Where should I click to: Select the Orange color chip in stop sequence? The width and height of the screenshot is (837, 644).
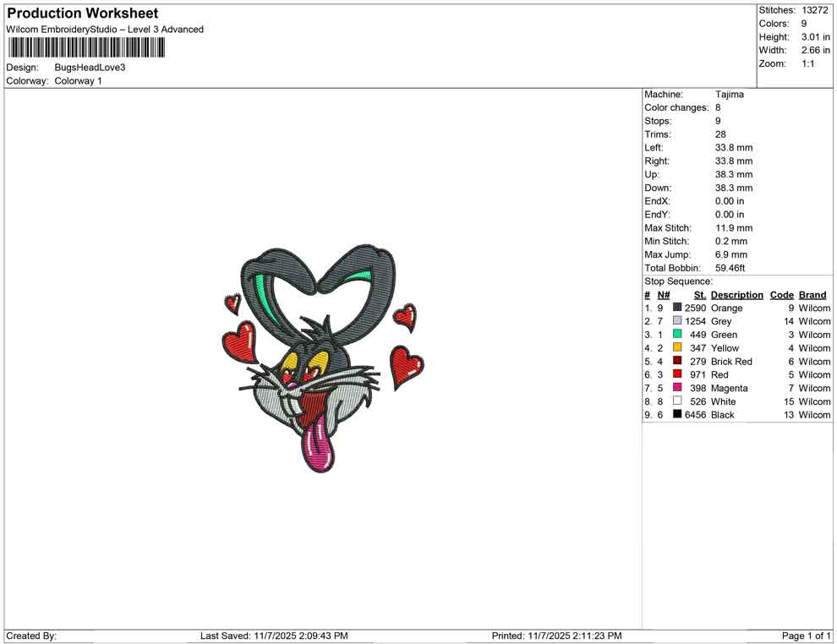[x=676, y=308]
